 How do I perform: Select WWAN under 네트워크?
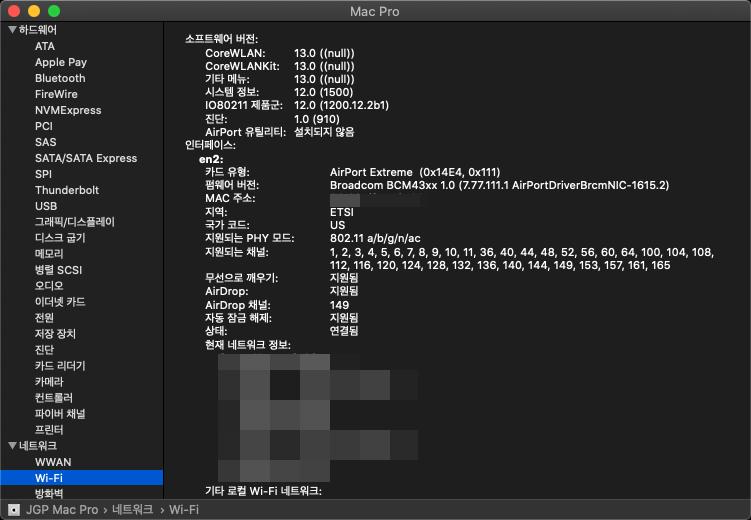53,462
